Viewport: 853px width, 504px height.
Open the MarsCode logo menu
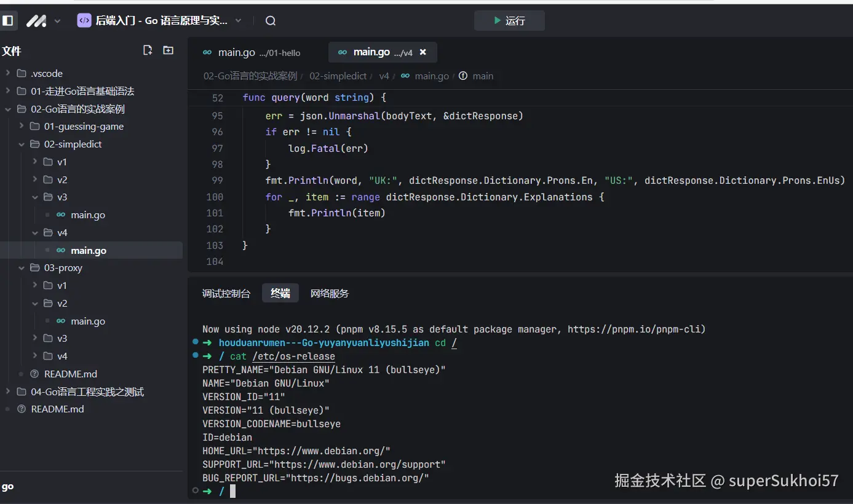[x=36, y=21]
